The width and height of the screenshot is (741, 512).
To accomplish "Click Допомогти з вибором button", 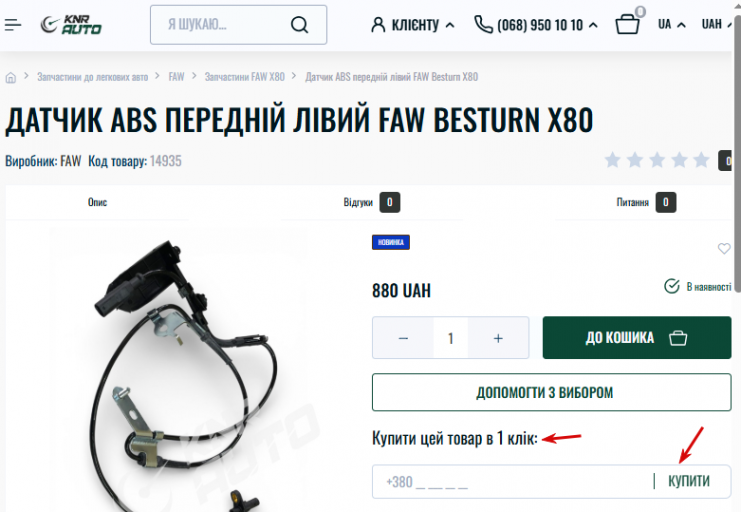I will click(x=551, y=392).
